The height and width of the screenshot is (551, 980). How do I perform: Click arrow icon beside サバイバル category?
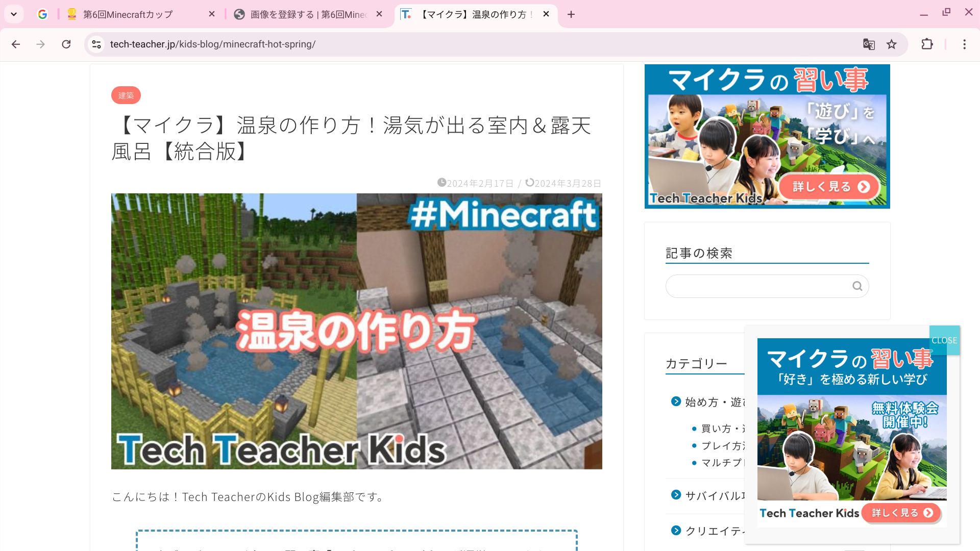coord(676,495)
